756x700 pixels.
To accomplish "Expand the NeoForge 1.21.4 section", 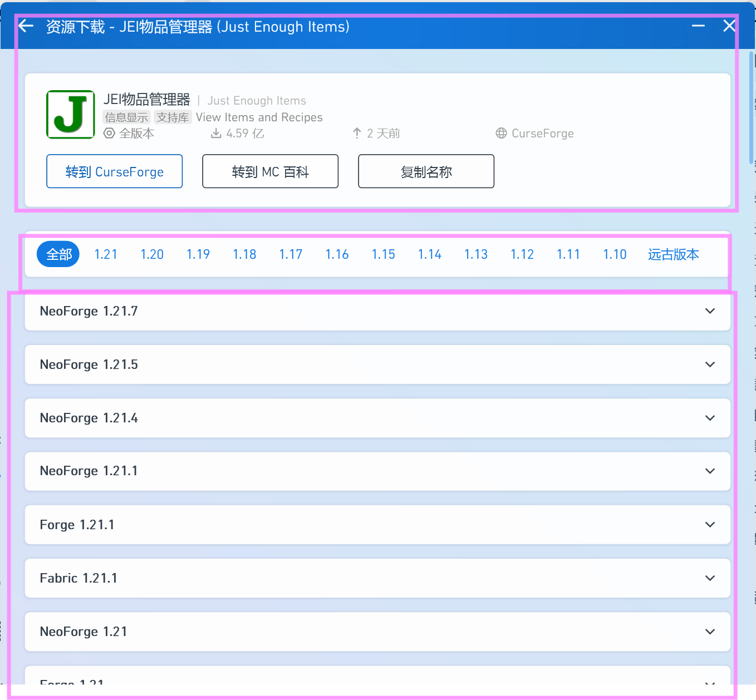I will click(x=377, y=418).
